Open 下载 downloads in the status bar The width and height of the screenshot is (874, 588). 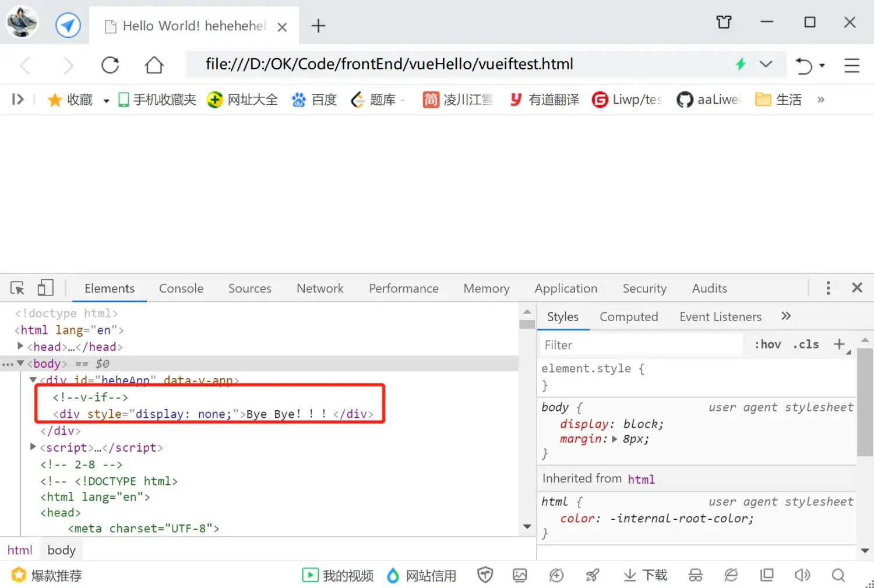(645, 576)
